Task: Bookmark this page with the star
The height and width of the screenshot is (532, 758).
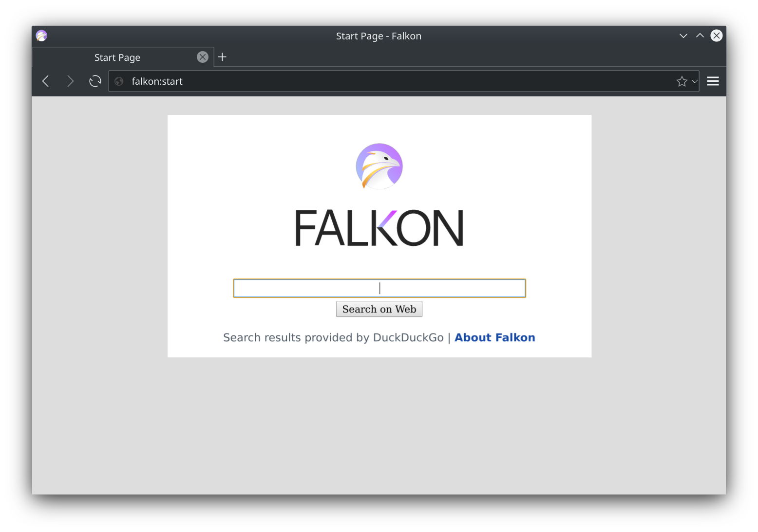Action: (x=681, y=81)
